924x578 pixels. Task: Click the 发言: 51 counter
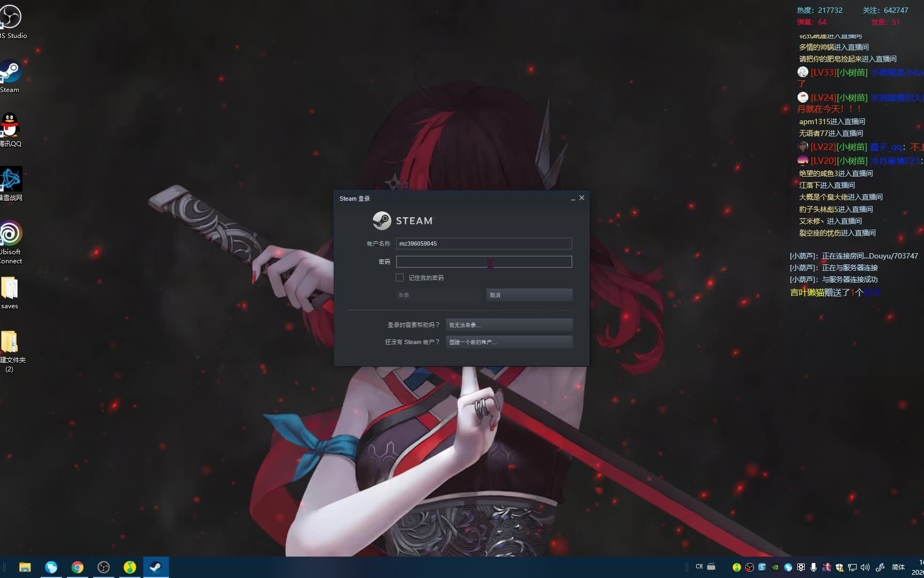click(x=885, y=22)
